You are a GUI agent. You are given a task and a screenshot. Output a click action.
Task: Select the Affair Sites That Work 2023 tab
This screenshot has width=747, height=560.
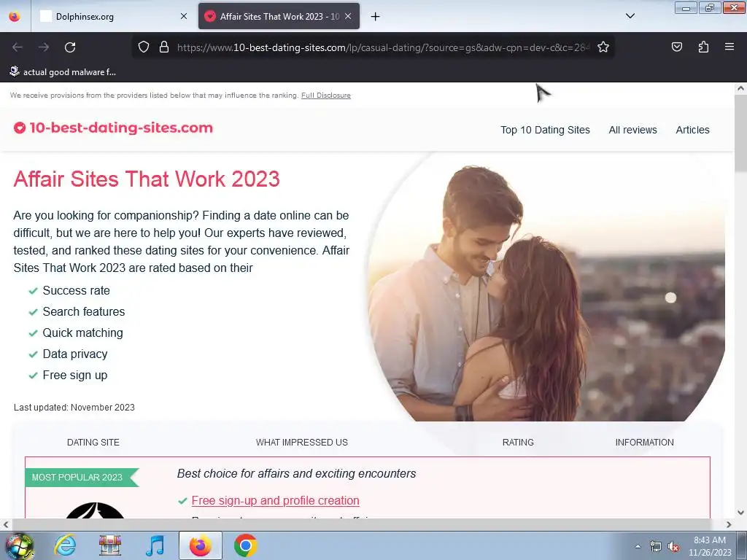[x=279, y=16]
